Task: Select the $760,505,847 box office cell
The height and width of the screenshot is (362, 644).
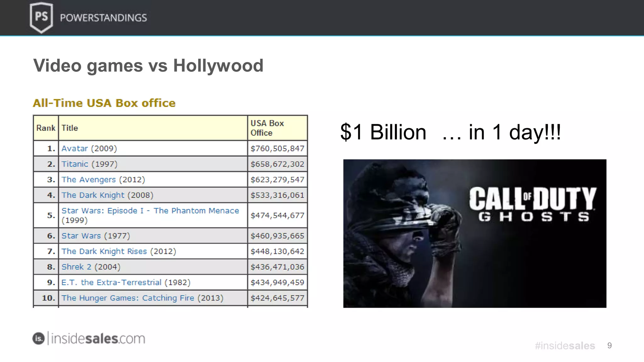Action: coord(277,148)
